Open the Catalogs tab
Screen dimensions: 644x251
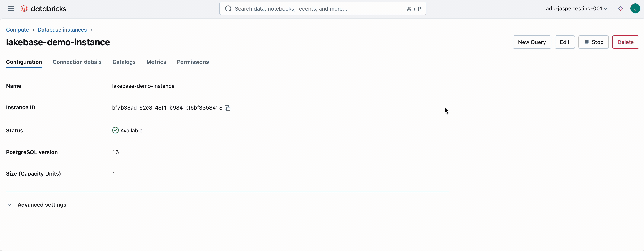point(124,62)
